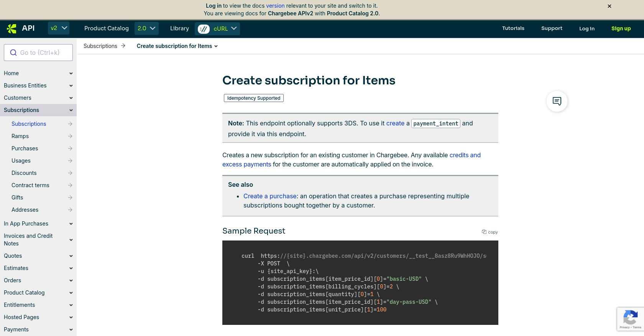Click the search magnifier icon

coord(13,53)
